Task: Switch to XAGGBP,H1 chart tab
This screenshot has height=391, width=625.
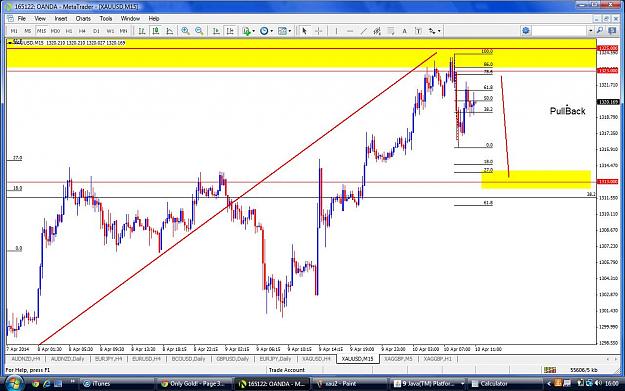Action: (438, 359)
